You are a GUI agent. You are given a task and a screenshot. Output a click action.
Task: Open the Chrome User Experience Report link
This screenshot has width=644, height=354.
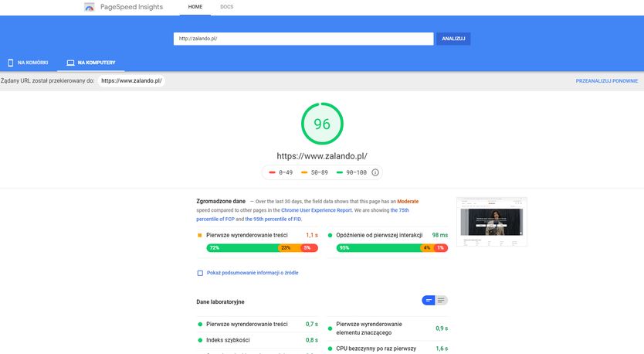tap(317, 210)
